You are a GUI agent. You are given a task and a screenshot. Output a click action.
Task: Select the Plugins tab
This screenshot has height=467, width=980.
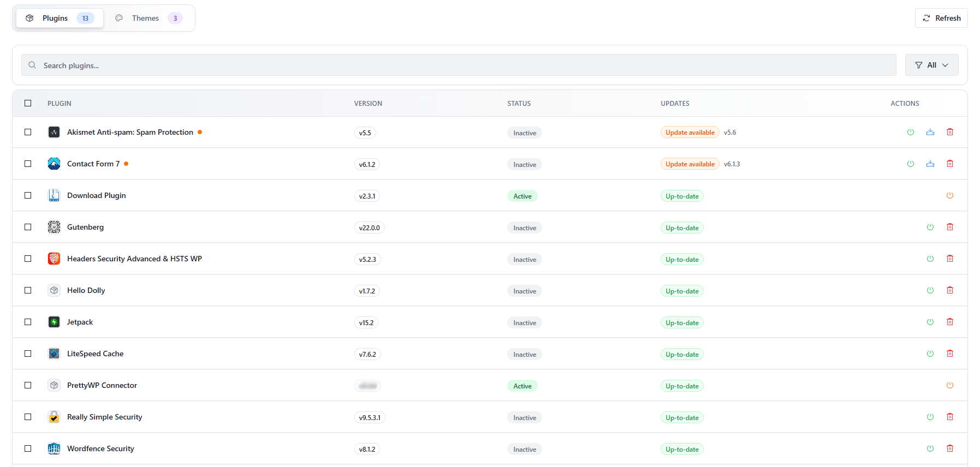point(60,18)
